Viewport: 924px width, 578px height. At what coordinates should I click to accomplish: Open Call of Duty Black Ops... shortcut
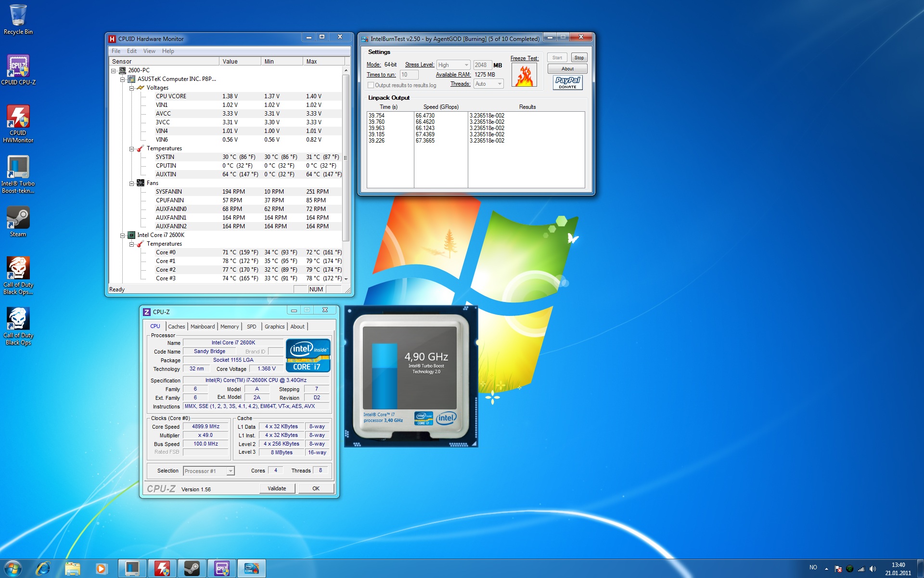pyautogui.click(x=18, y=276)
